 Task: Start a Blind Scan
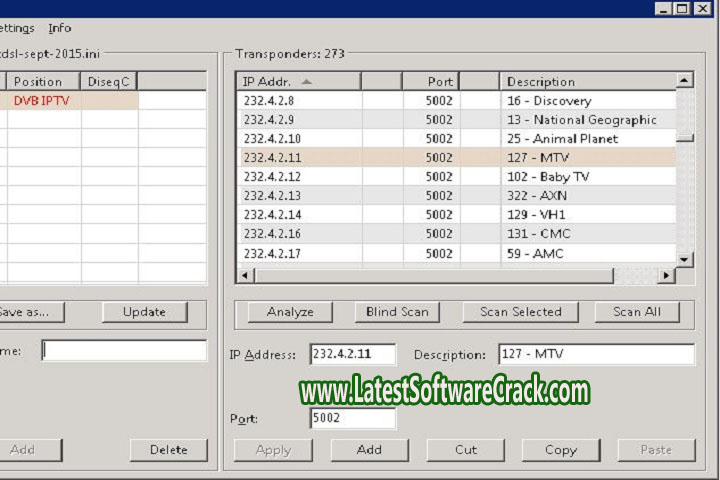[x=397, y=312]
